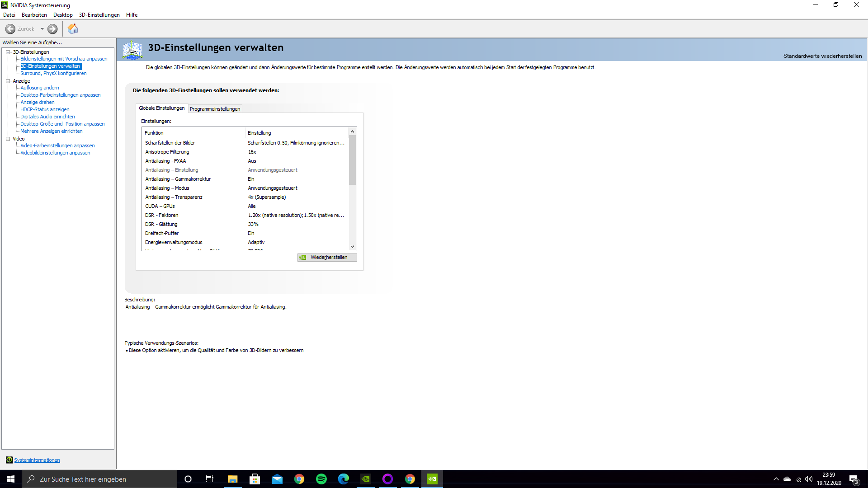Click the Standardwerte wiederherstellen link
The image size is (868, 488).
[822, 56]
